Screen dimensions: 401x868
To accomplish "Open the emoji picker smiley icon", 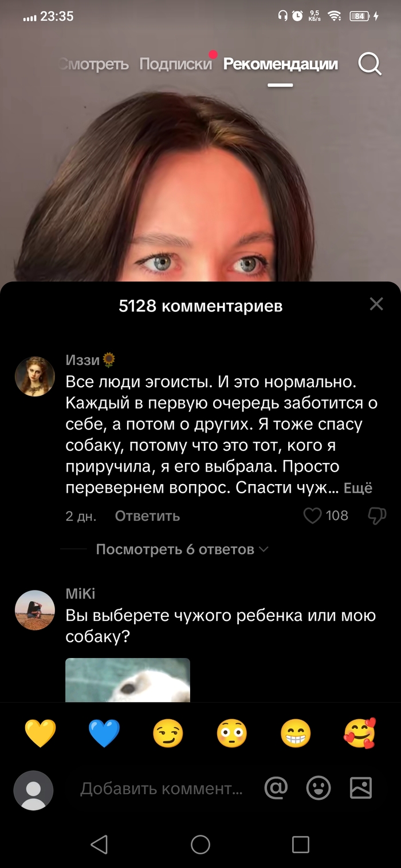I will (x=319, y=788).
